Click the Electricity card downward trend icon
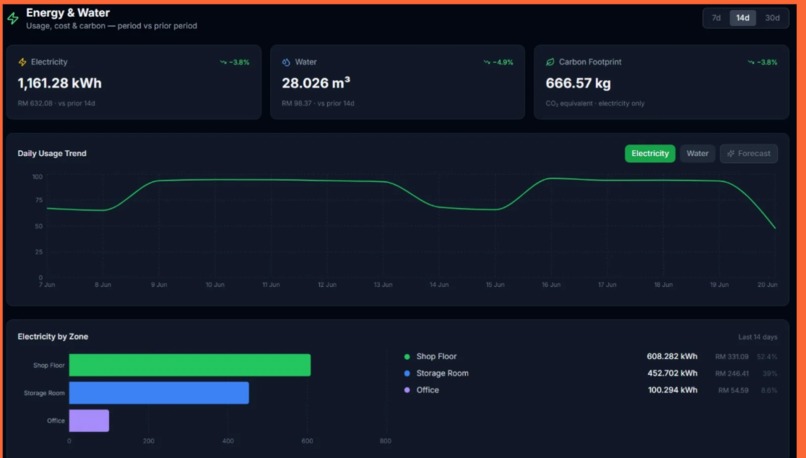 click(223, 62)
